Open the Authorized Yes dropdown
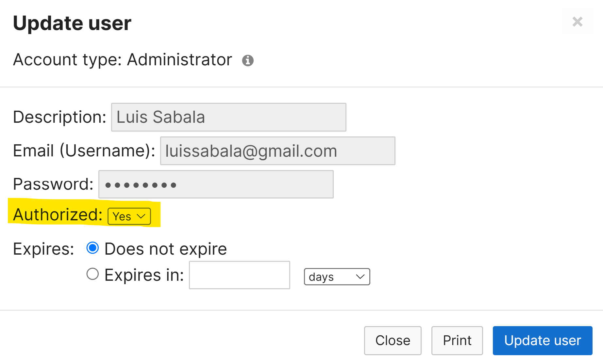603x364 pixels. click(129, 216)
